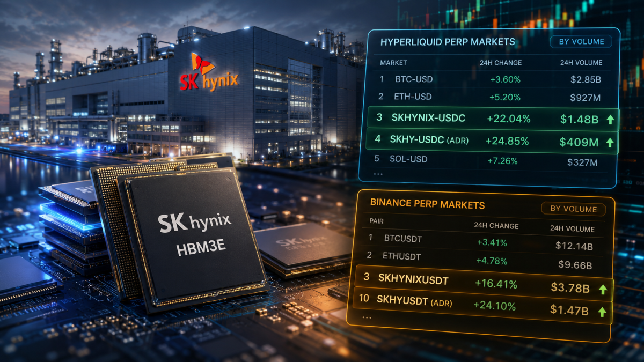Click Binance 24H VOLUME column header
The width and height of the screenshot is (644, 362).
tap(572, 229)
